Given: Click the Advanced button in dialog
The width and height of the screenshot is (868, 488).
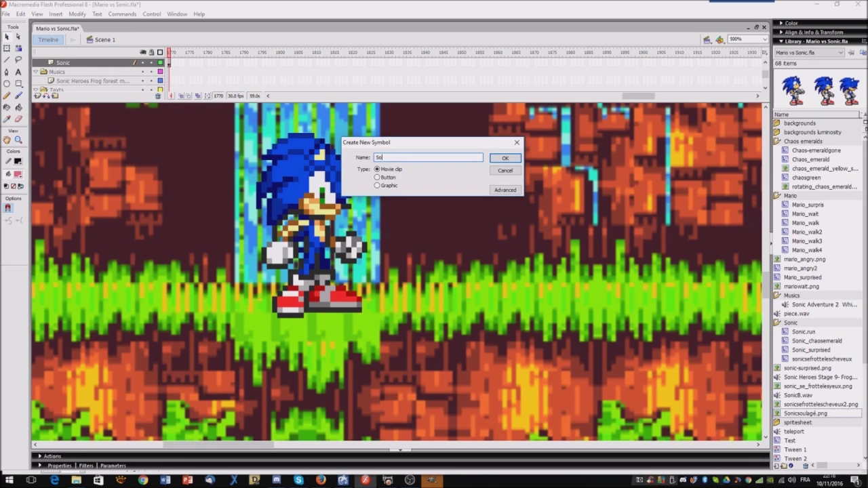Looking at the screenshot, I should (x=505, y=190).
